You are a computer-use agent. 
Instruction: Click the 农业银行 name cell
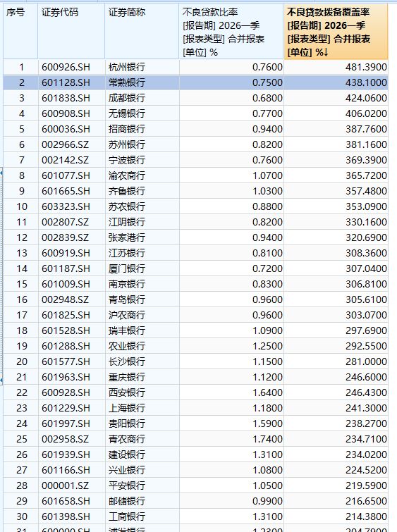(x=127, y=346)
